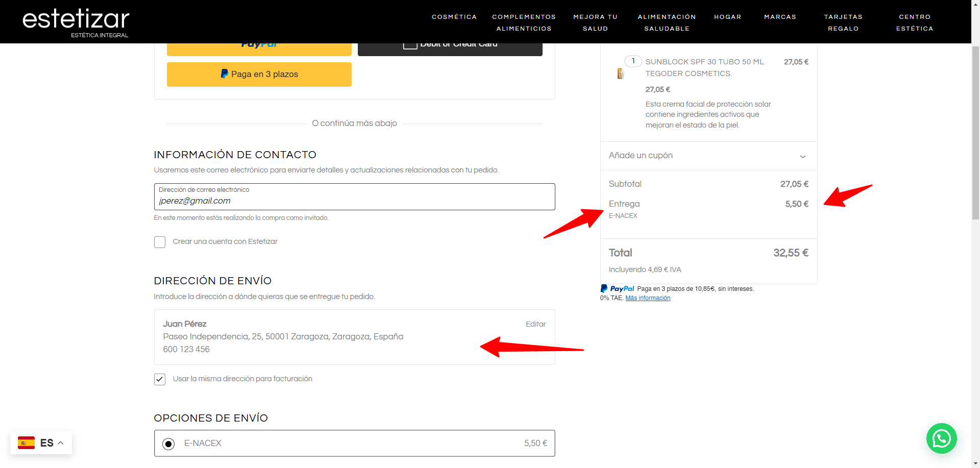980x468 pixels.
Task: Open the WhatsApp chat bubble
Action: tap(941, 438)
